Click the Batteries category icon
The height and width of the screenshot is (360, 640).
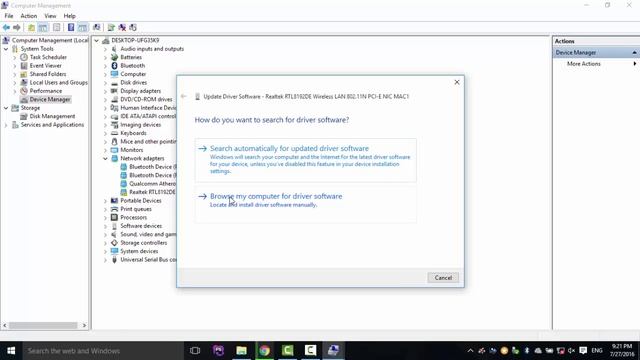click(x=115, y=57)
